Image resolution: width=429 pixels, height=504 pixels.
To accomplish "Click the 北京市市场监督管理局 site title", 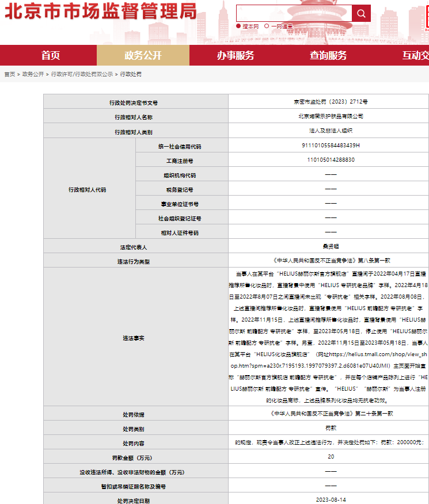I will click(x=101, y=12).
